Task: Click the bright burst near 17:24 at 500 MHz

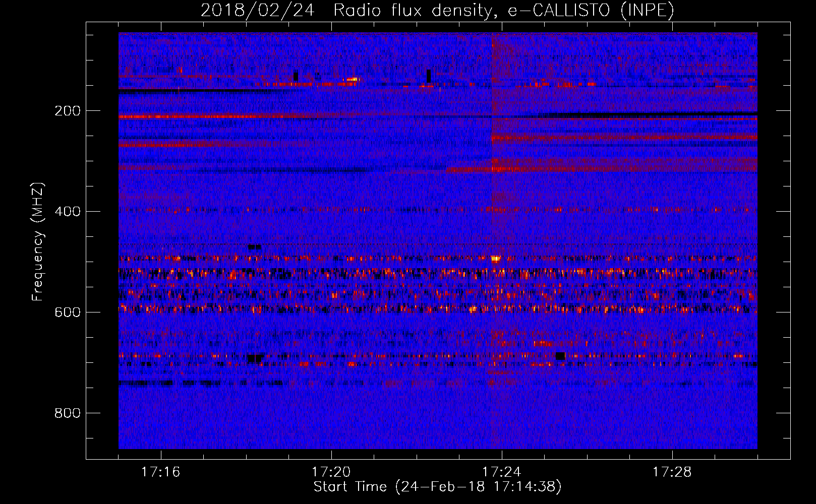Action: [x=495, y=259]
